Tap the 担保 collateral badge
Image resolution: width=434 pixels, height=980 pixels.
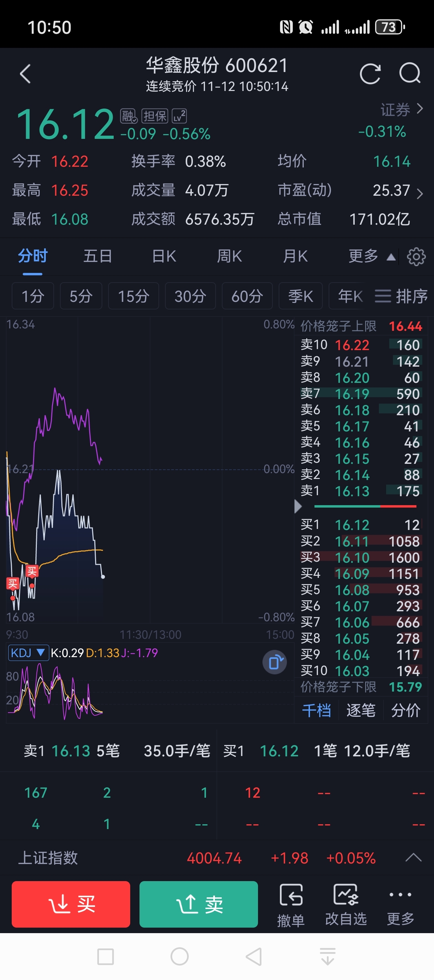coord(154,116)
